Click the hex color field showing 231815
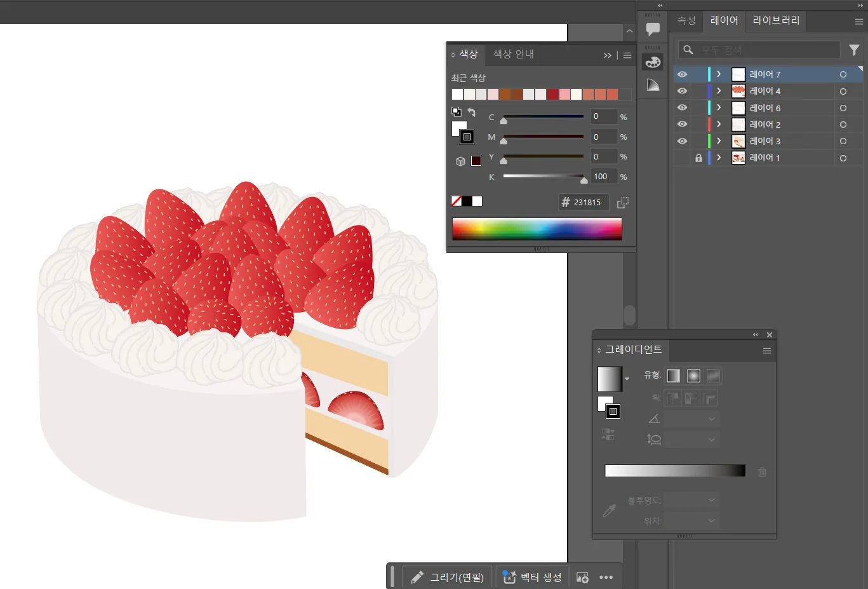Screen dimensions: 868x589 coord(587,202)
